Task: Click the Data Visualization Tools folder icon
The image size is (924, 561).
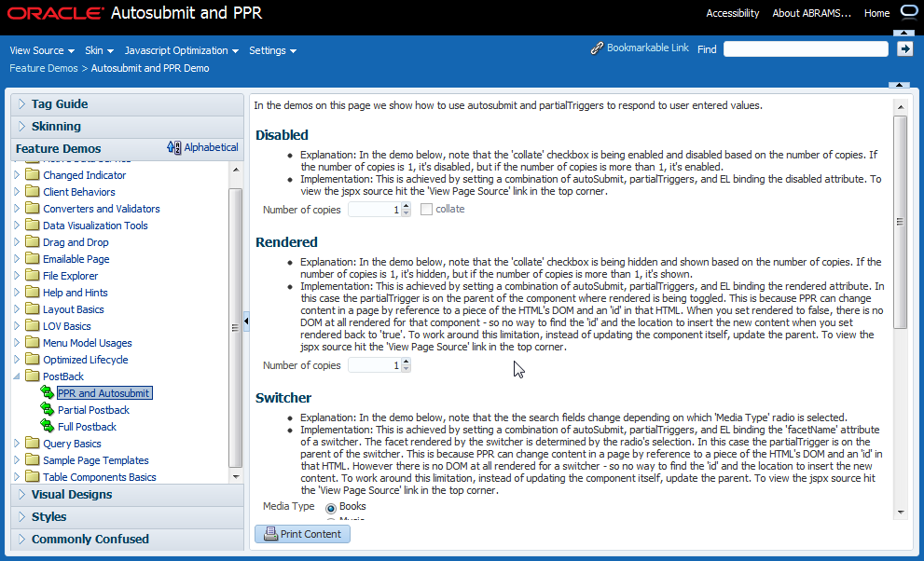Action: click(33, 225)
